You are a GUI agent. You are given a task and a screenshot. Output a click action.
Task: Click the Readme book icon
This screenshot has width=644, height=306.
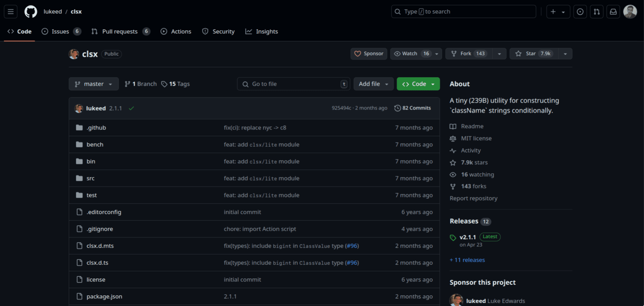click(x=453, y=126)
